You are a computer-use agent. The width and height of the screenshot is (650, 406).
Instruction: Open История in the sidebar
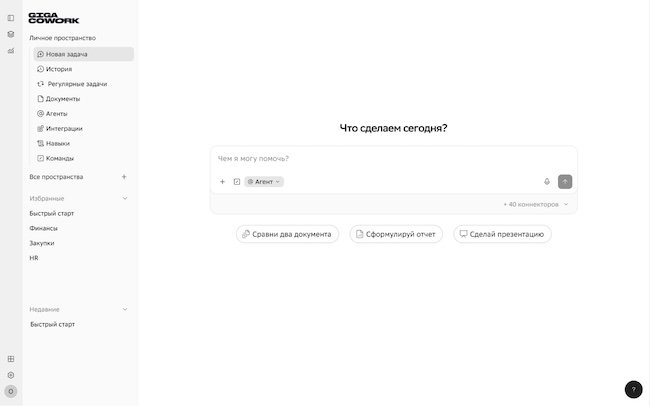coord(83,69)
